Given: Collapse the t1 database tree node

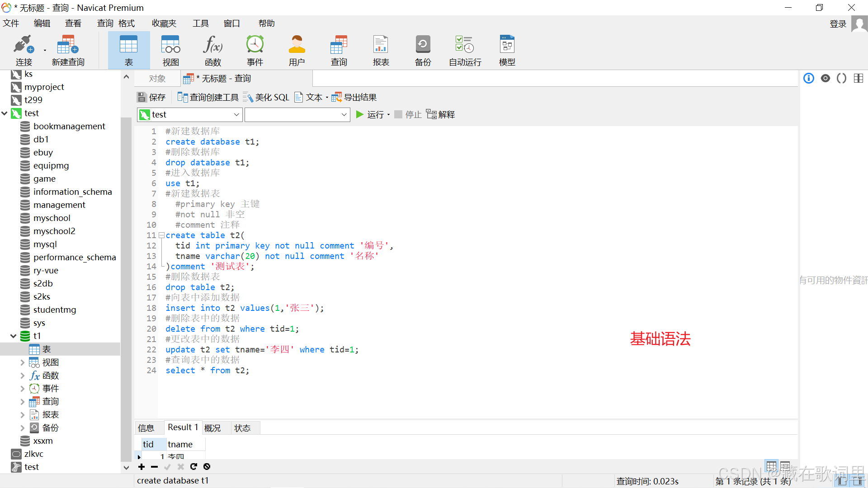Looking at the screenshot, I should pyautogui.click(x=14, y=336).
